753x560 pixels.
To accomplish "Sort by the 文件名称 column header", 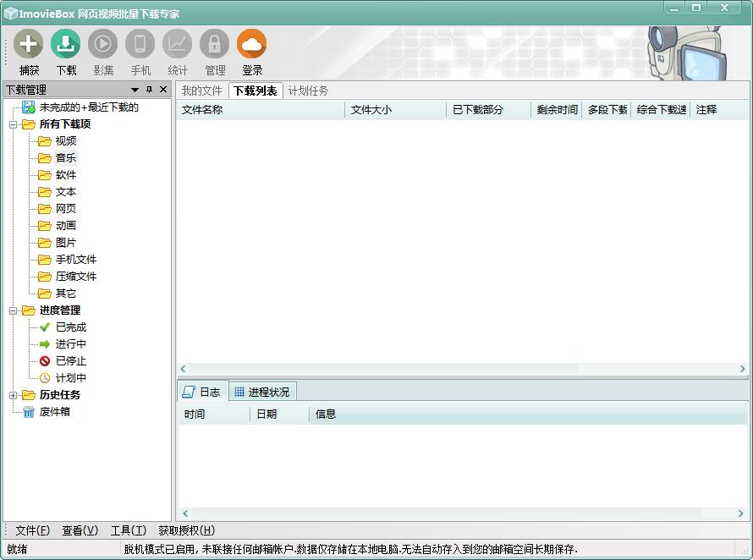I will [x=203, y=110].
